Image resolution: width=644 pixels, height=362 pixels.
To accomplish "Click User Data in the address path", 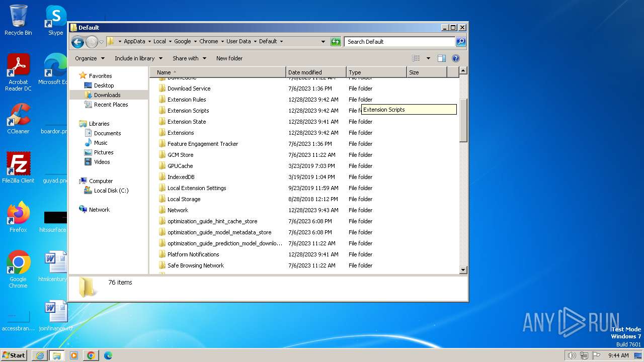I will point(238,42).
